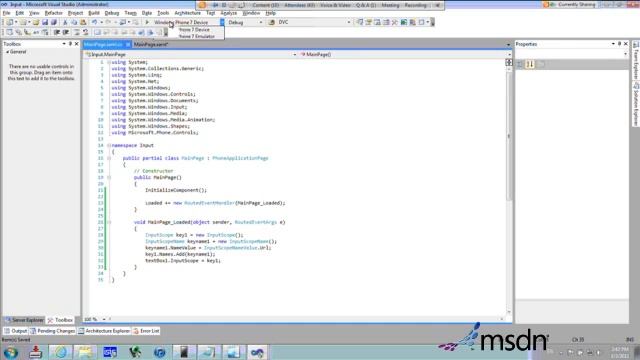
Task: Open the Refactor menu
Action: coord(53,13)
